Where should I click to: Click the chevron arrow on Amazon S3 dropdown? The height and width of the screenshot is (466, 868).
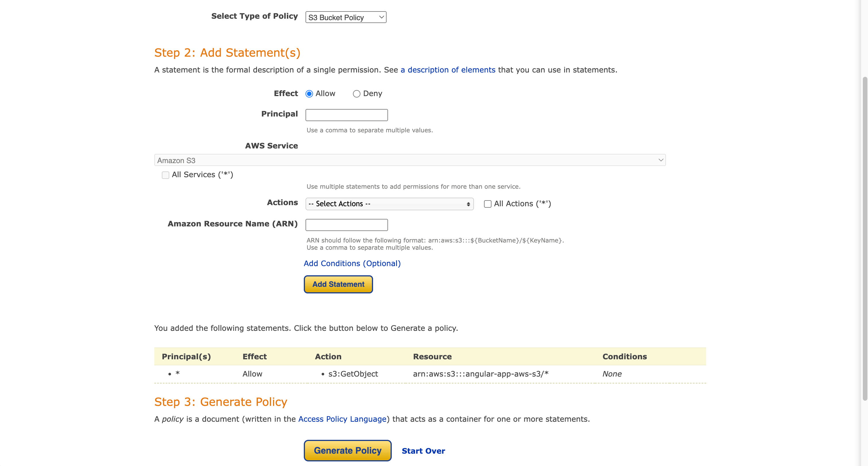pos(660,160)
